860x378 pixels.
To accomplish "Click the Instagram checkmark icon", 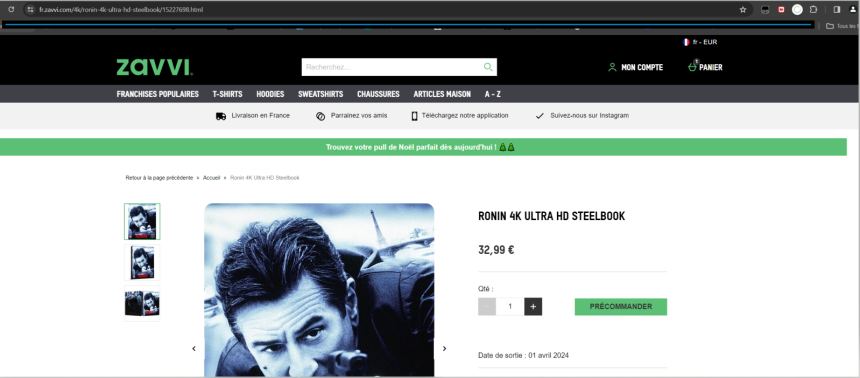I will coord(540,116).
